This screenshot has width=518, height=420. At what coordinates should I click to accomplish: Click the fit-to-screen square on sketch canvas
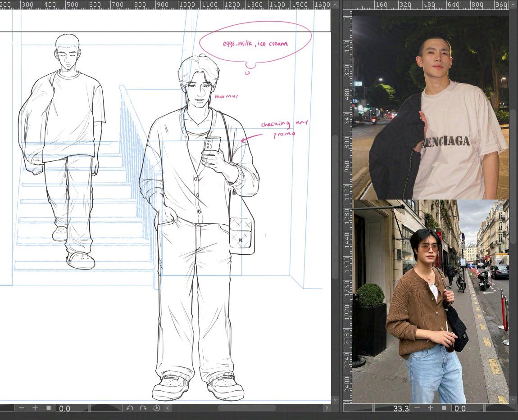pyautogui.click(x=49, y=408)
